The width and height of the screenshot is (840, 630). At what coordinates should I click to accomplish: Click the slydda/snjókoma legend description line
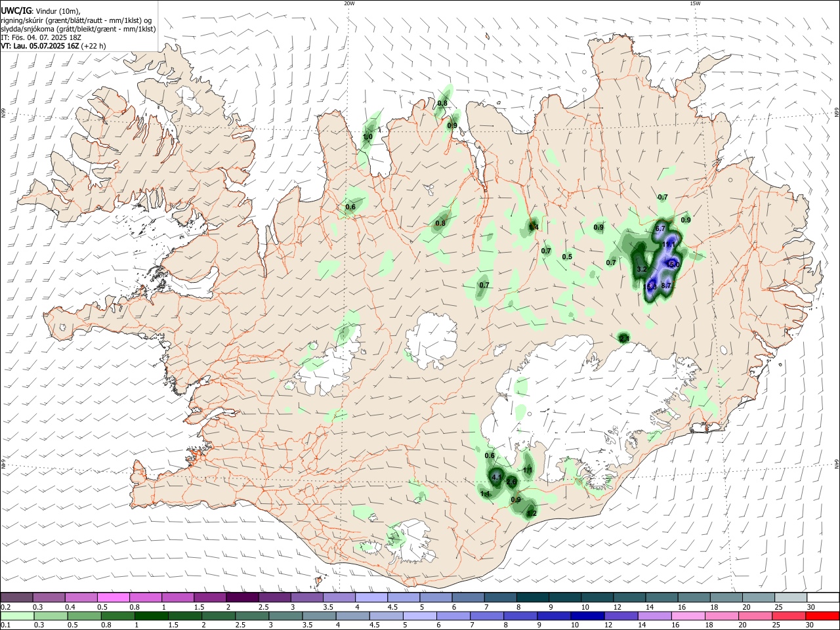(x=78, y=29)
